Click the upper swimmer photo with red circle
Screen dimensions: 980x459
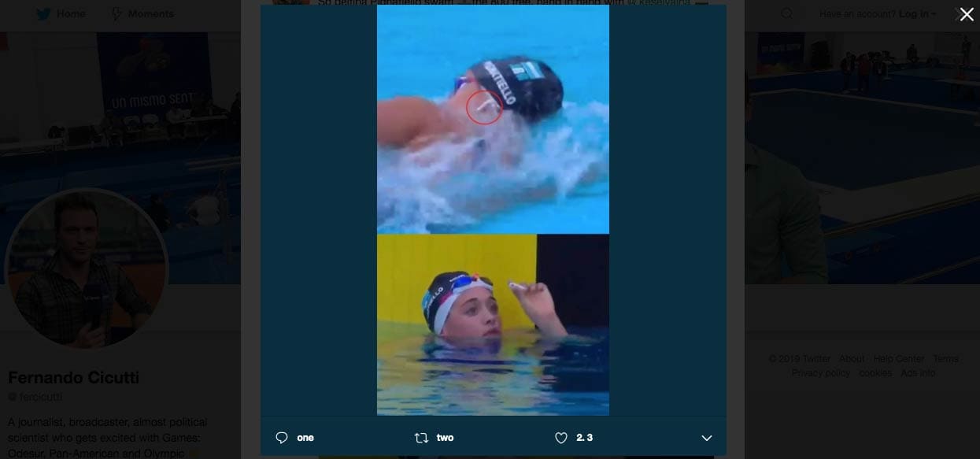pos(493,120)
